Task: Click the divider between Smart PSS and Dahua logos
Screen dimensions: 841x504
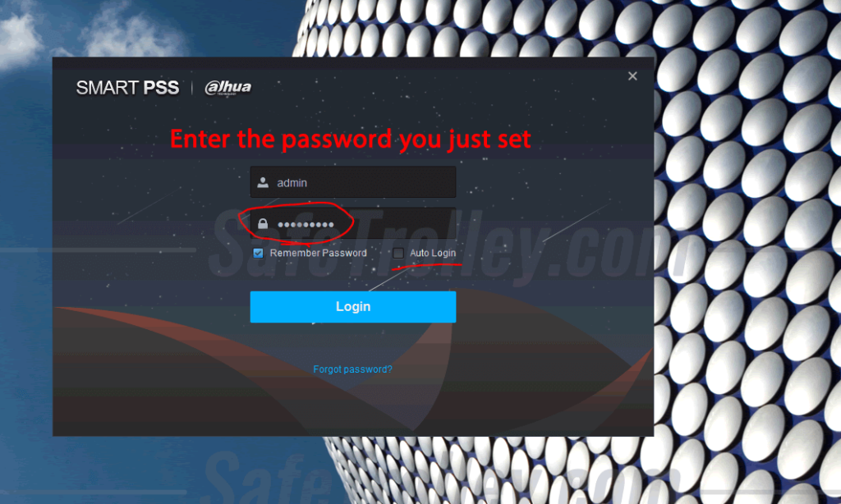Action: point(192,87)
